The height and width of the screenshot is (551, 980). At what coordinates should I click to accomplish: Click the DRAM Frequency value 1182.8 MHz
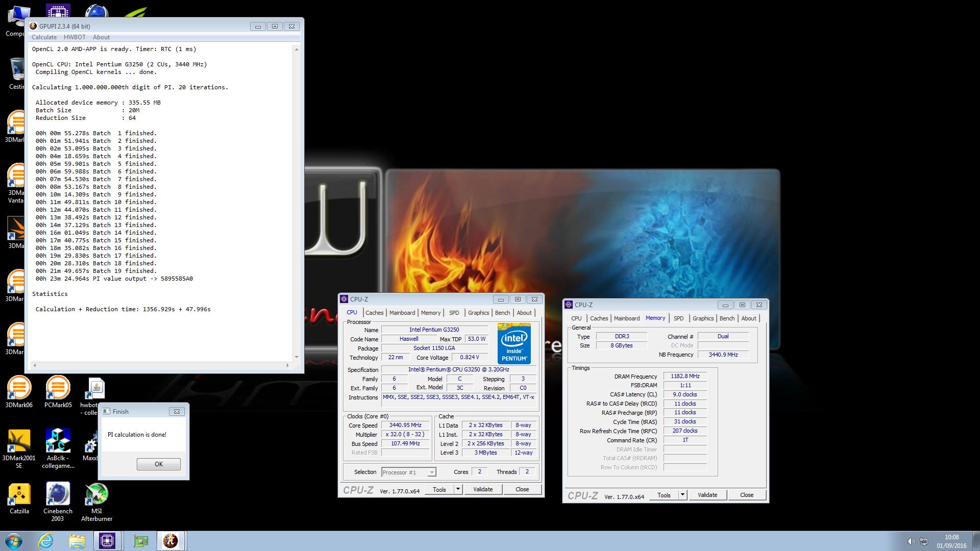click(685, 376)
